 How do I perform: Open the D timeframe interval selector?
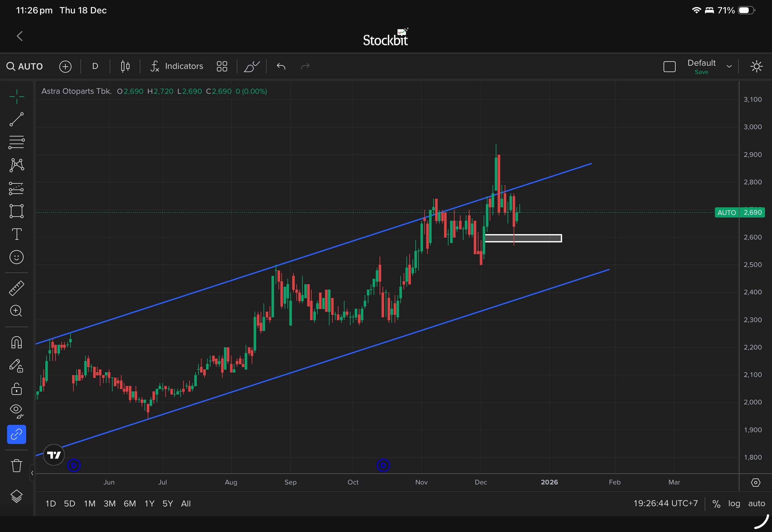point(95,66)
